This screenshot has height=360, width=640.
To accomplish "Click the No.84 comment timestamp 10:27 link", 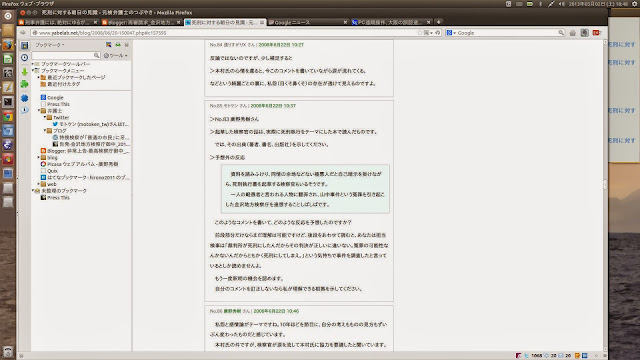I will [x=281, y=45].
